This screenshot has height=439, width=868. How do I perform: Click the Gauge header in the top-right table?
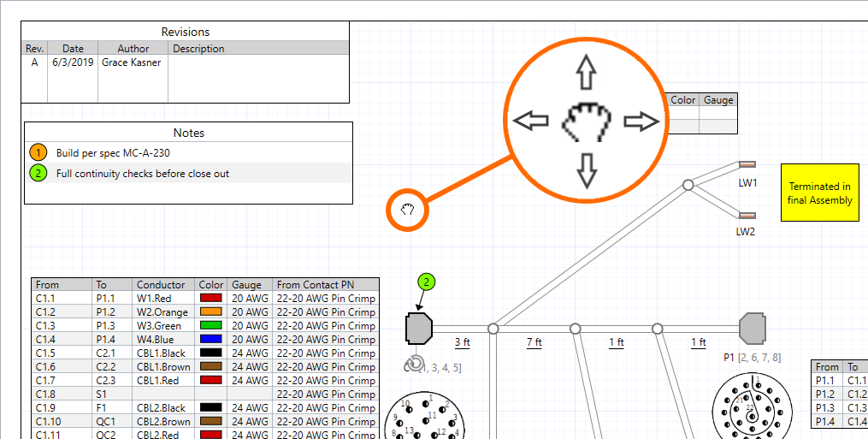[718, 100]
